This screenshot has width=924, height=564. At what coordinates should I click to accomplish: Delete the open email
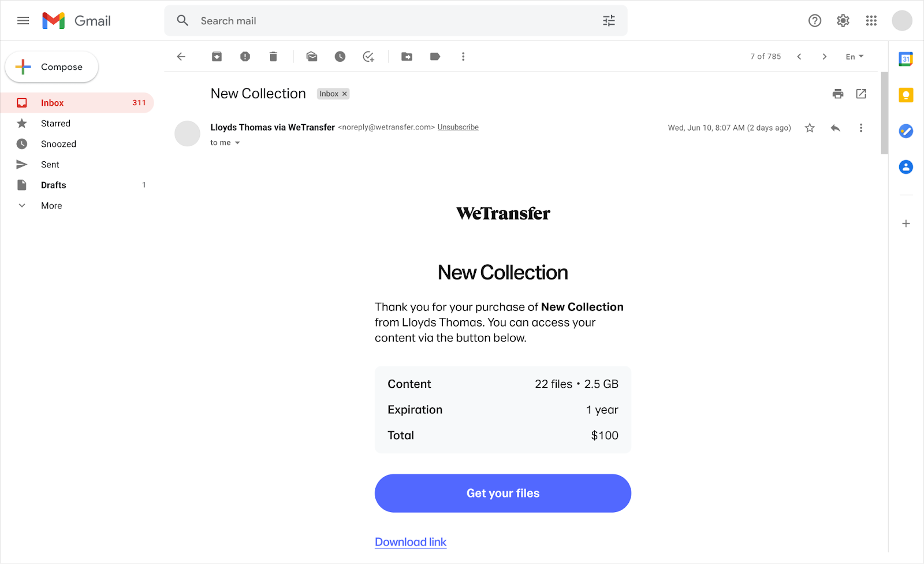click(273, 56)
